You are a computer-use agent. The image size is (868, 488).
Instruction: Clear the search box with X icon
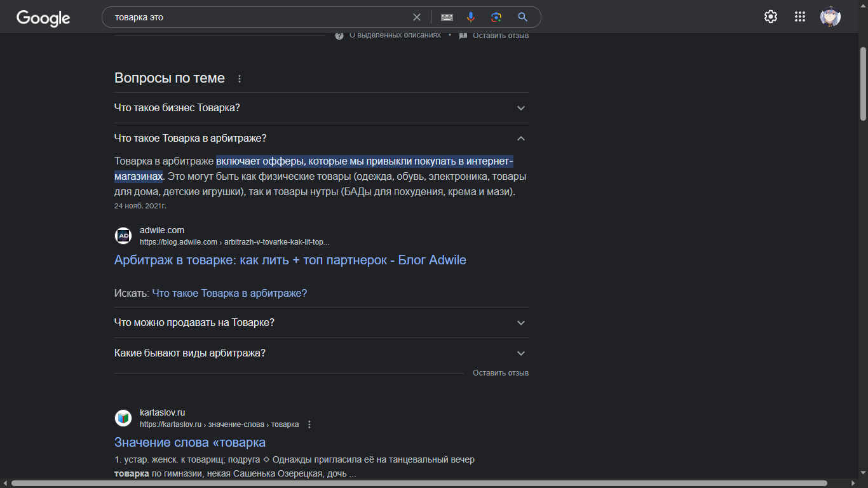pos(417,17)
